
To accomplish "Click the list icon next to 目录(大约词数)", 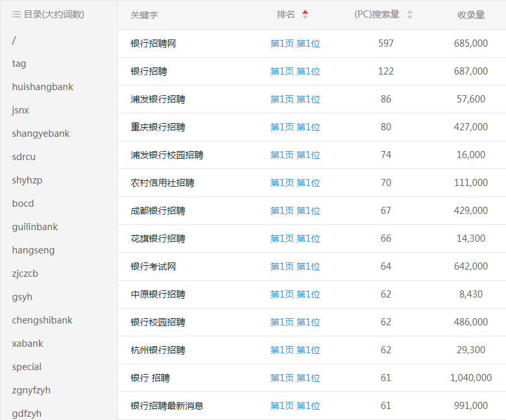I will coord(16,14).
